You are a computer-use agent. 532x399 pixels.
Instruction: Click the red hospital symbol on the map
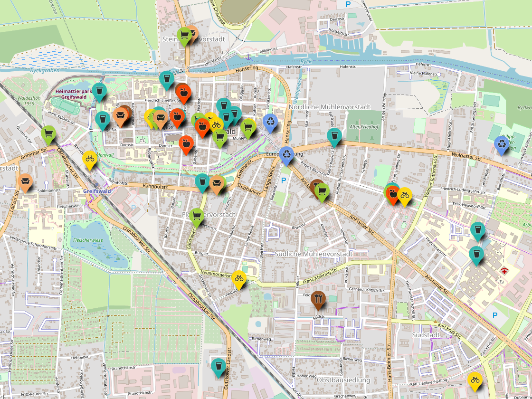click(503, 271)
